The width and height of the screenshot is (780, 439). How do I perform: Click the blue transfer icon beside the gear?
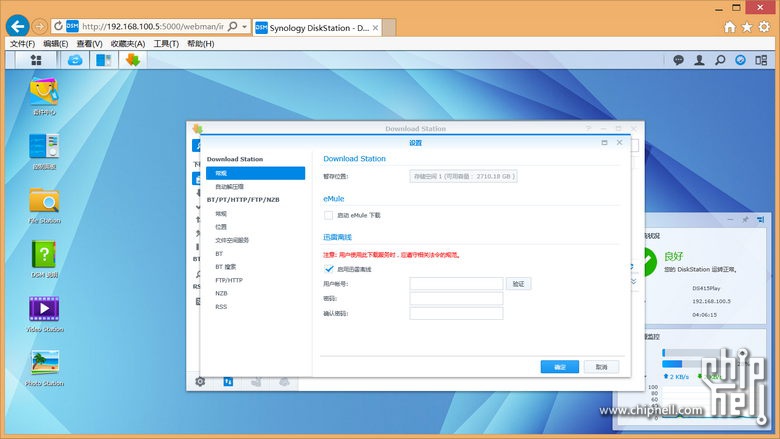[228, 381]
